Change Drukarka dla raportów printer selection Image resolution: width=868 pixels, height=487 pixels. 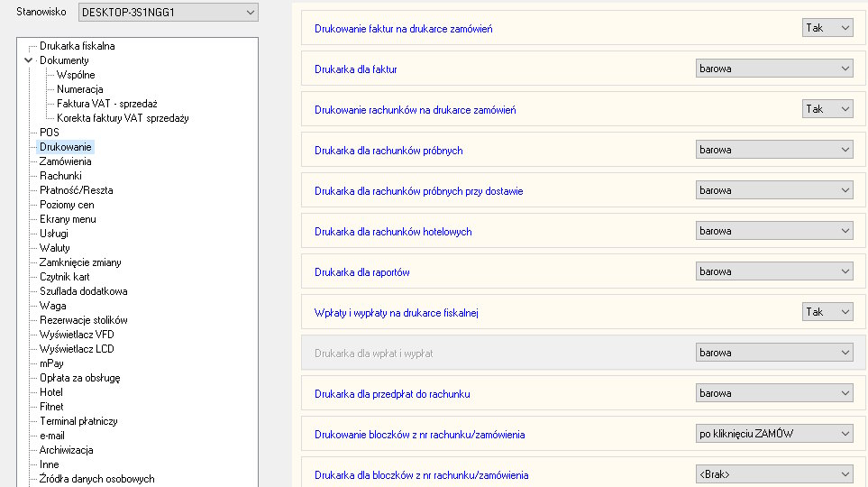pyautogui.click(x=773, y=271)
